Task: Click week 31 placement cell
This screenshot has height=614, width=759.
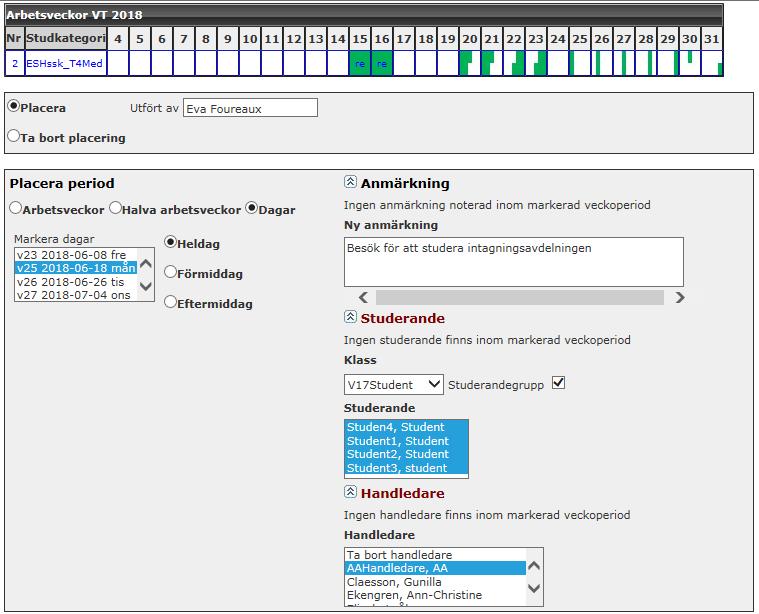Action: (x=712, y=63)
